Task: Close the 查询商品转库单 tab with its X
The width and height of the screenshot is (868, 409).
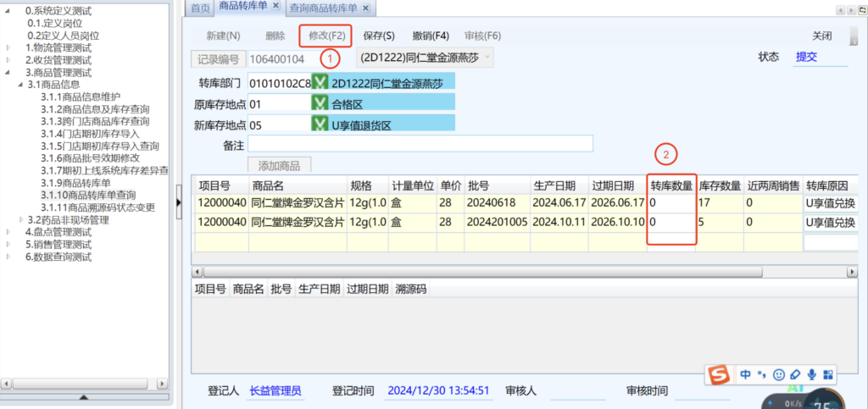Action: [364, 8]
